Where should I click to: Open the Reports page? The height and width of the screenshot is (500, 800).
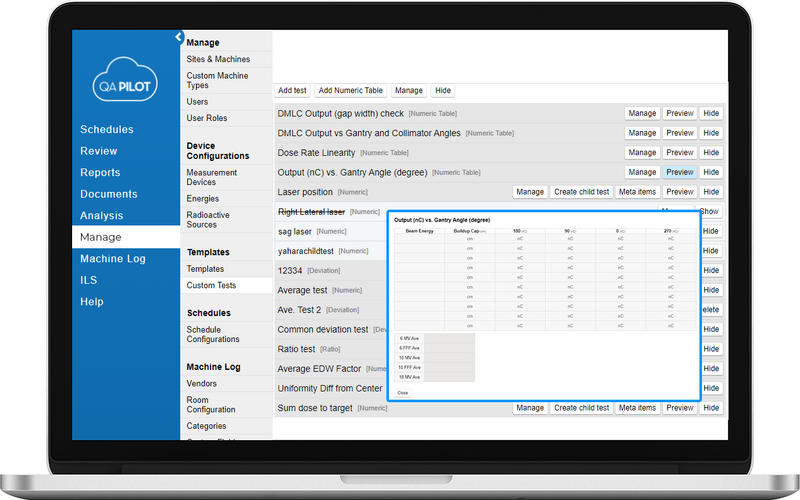[x=100, y=173]
